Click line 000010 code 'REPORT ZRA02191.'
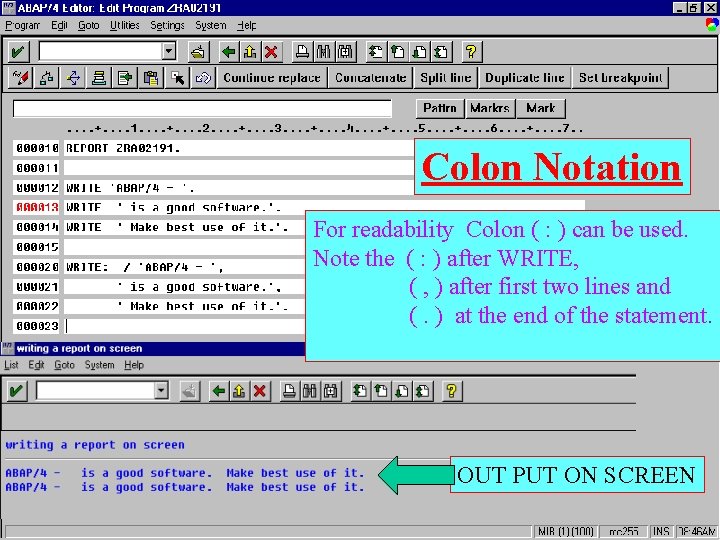 [123, 148]
